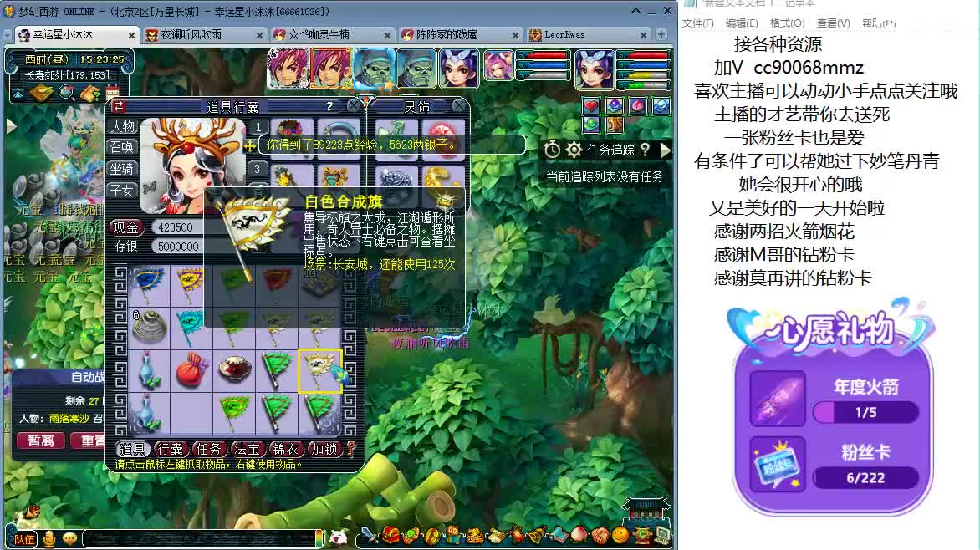Swap inventory layout with red arrows icon
Image resolution: width=980 pixels, height=550 pixels.
click(x=119, y=106)
